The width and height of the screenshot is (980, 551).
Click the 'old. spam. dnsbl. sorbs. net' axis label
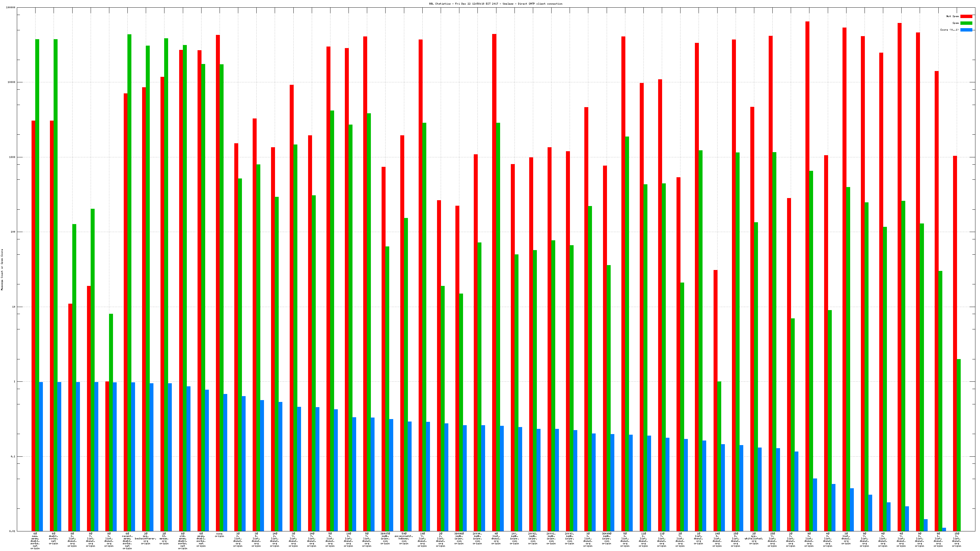click(x=183, y=541)
